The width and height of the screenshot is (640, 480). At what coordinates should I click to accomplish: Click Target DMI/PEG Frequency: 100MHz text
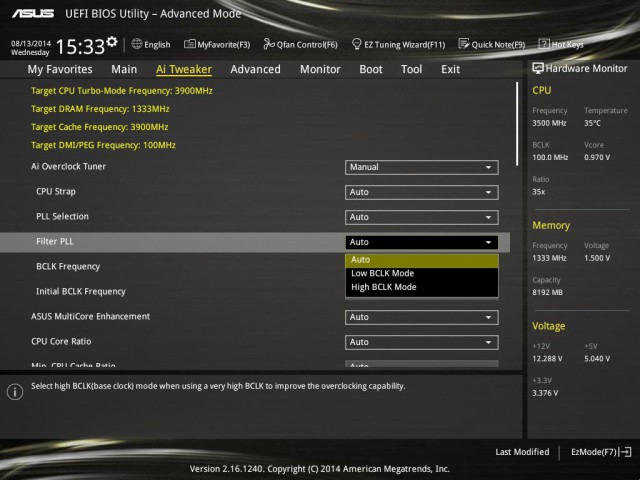pyautogui.click(x=103, y=145)
